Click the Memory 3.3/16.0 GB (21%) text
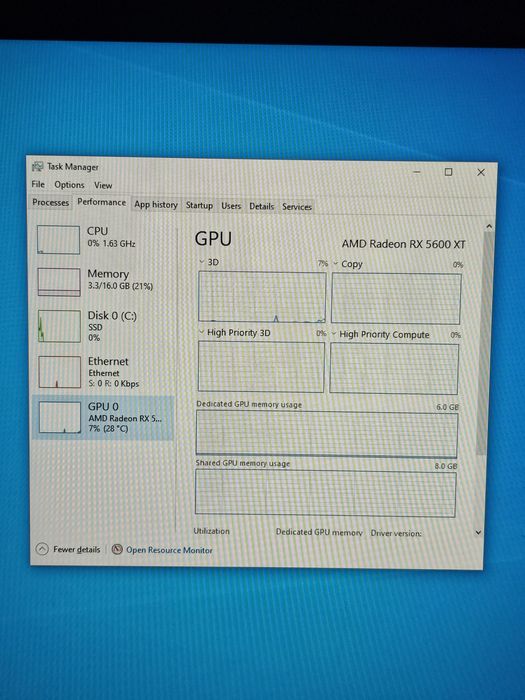Viewport: 525px width, 700px height. [120, 286]
